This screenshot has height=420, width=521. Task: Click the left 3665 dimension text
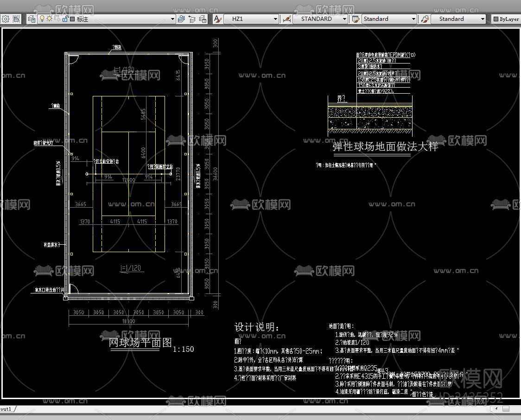click(x=81, y=204)
